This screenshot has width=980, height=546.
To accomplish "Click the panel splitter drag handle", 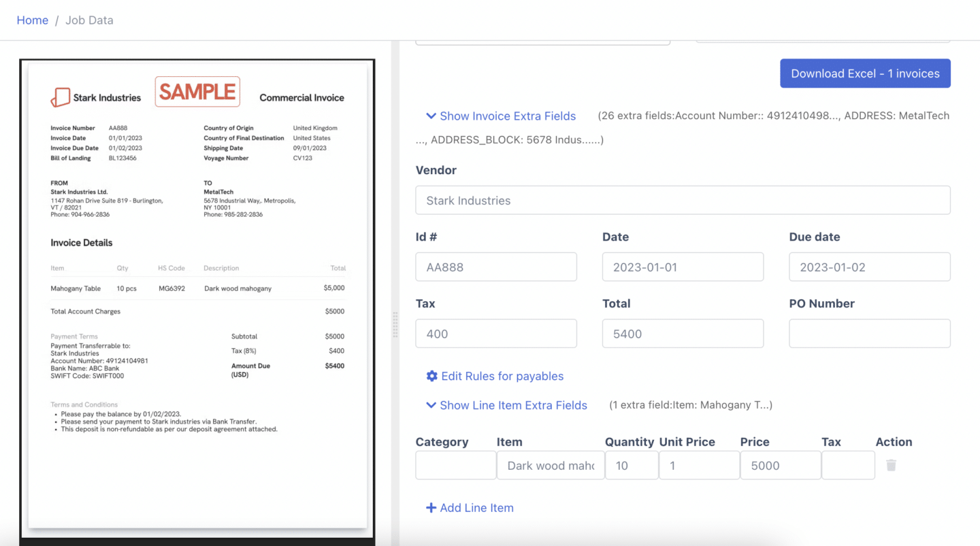I will point(395,325).
